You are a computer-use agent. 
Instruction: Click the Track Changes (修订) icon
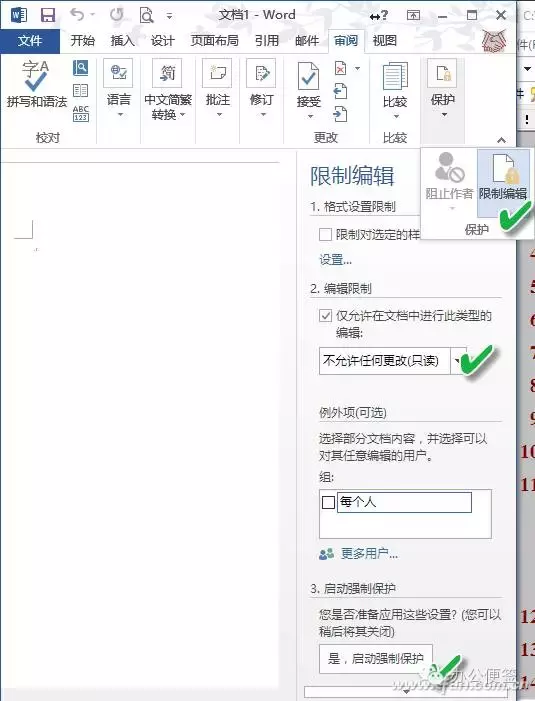(261, 72)
